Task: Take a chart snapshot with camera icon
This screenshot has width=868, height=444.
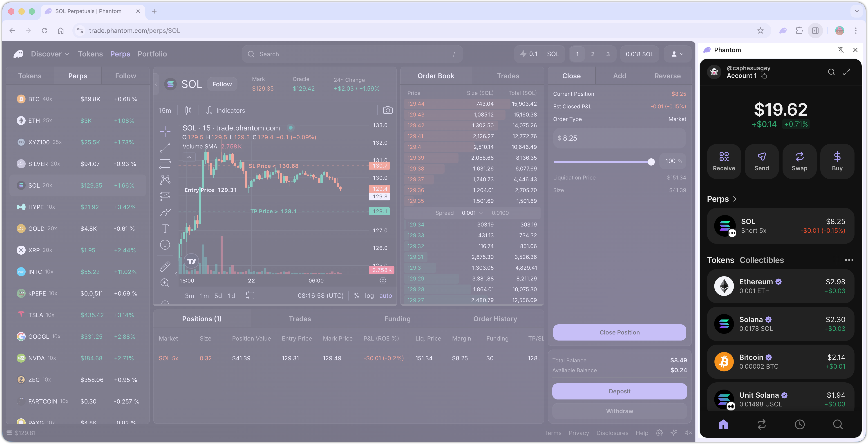Action: 387,110
